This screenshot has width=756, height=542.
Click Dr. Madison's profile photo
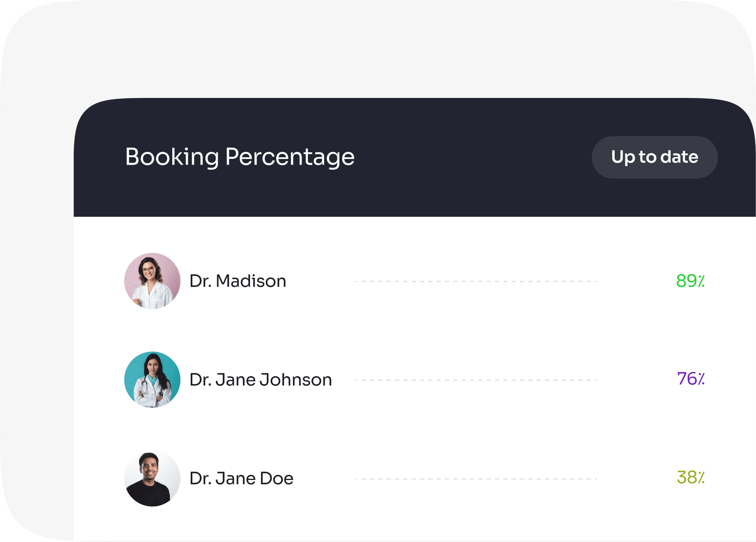[x=152, y=281]
